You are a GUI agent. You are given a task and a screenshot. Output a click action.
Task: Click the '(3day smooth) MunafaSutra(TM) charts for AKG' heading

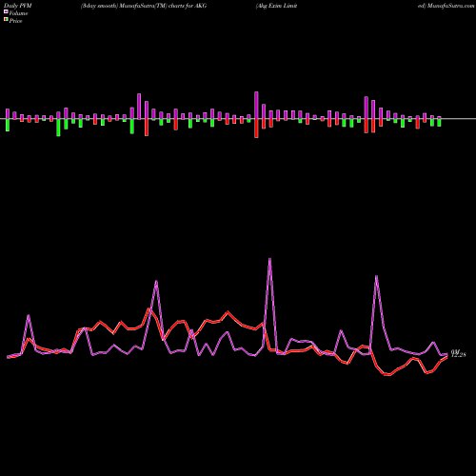[x=144, y=6]
